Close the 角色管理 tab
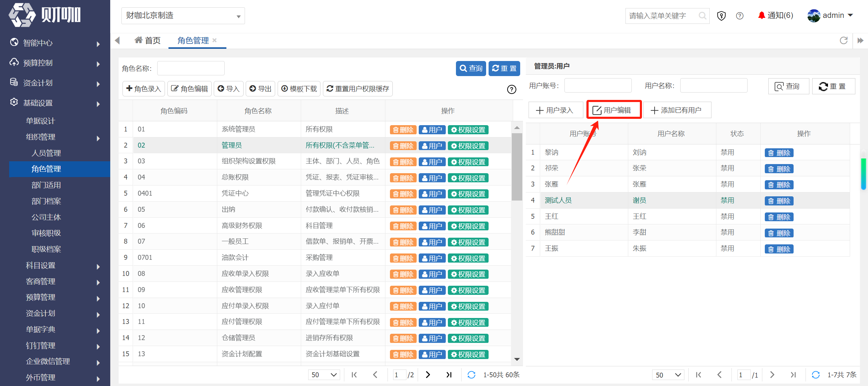Viewport: 868px width, 386px height. point(215,40)
